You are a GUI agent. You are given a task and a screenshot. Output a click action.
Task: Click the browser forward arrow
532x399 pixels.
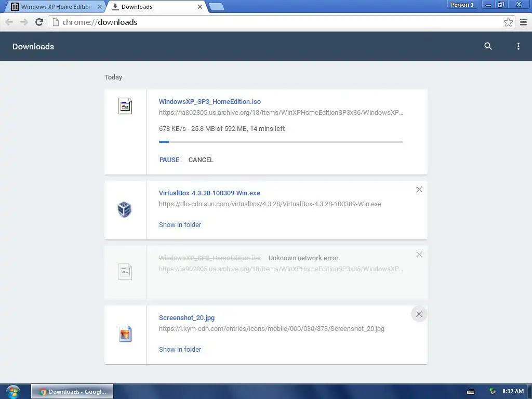pyautogui.click(x=24, y=22)
